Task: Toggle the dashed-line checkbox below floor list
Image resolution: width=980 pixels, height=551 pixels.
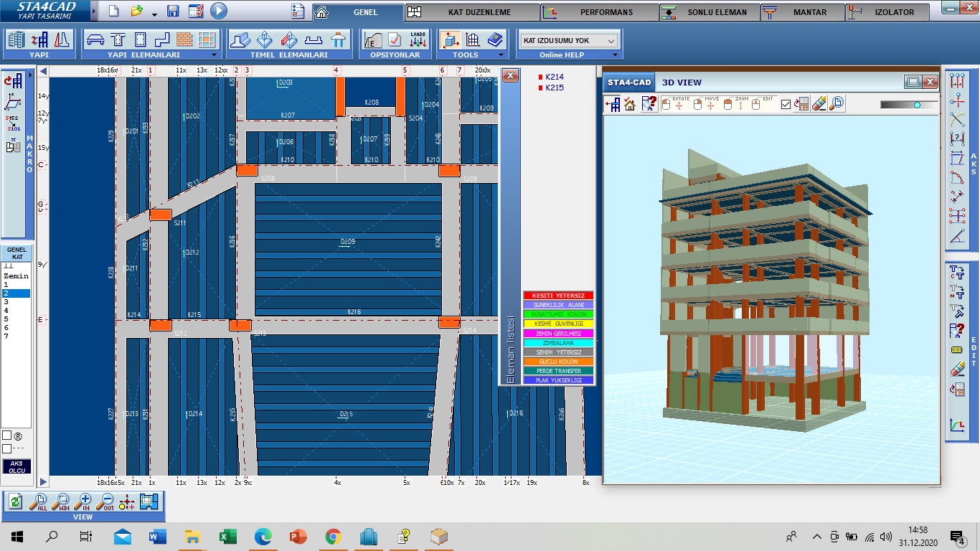Action: point(6,449)
